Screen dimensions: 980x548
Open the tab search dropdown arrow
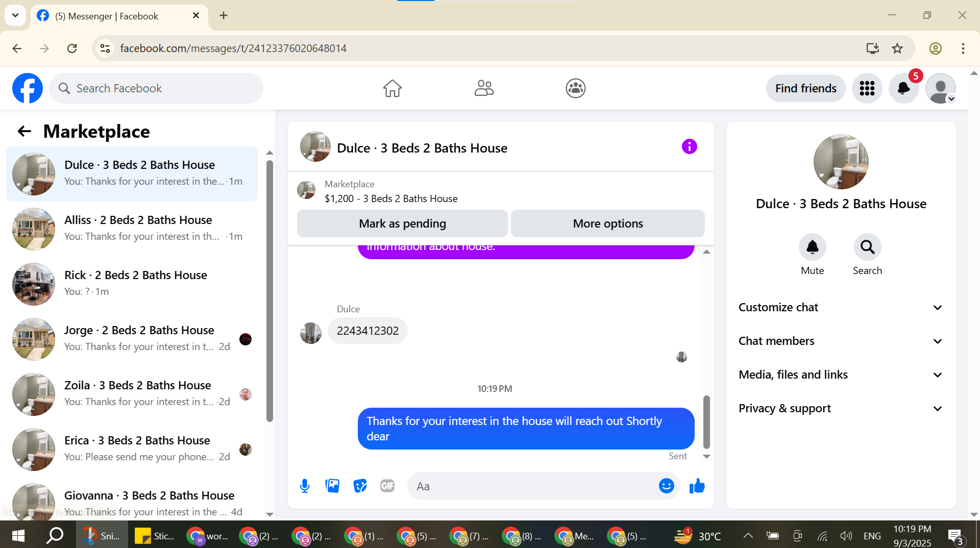[x=15, y=15]
